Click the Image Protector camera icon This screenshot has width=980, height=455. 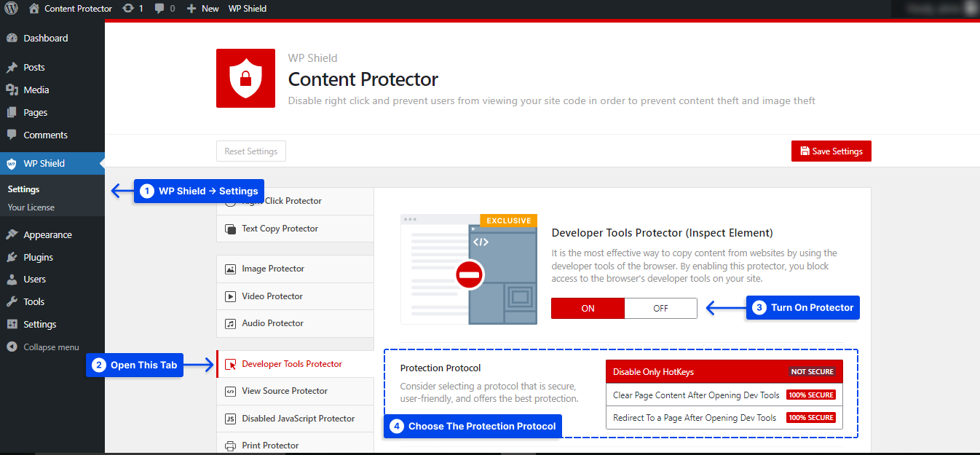229,269
